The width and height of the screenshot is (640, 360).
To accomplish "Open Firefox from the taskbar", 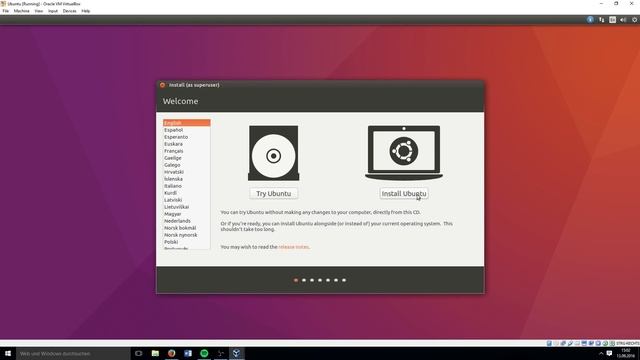I will (171, 353).
